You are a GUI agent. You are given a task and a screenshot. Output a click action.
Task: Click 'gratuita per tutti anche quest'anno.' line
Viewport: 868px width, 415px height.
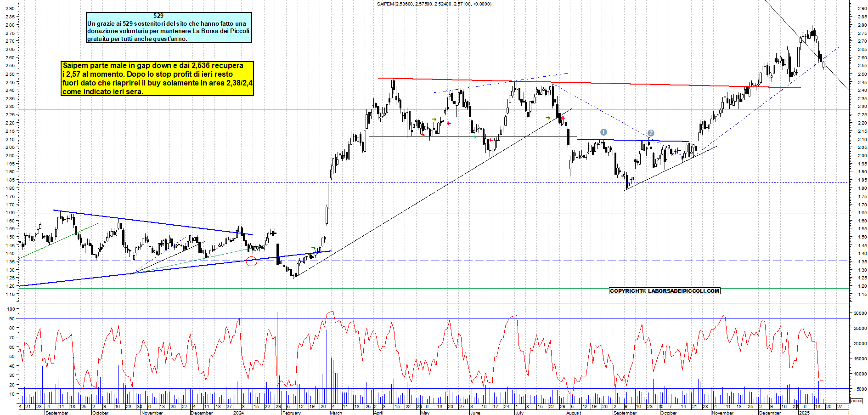[x=137, y=39]
